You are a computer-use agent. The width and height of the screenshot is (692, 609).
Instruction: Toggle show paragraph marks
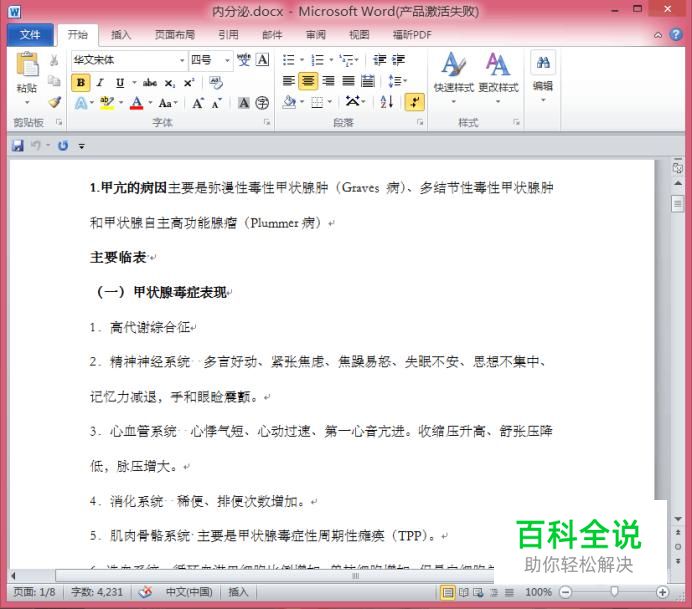414,102
